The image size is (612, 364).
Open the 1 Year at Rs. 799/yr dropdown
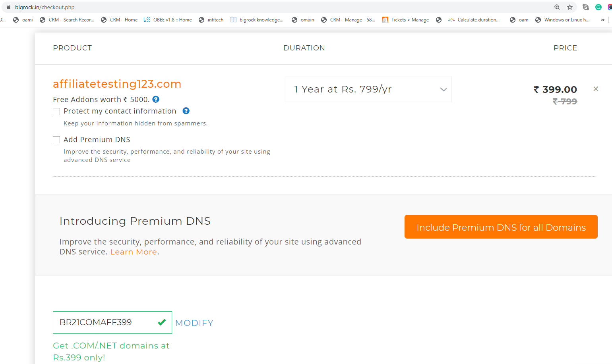(x=368, y=89)
